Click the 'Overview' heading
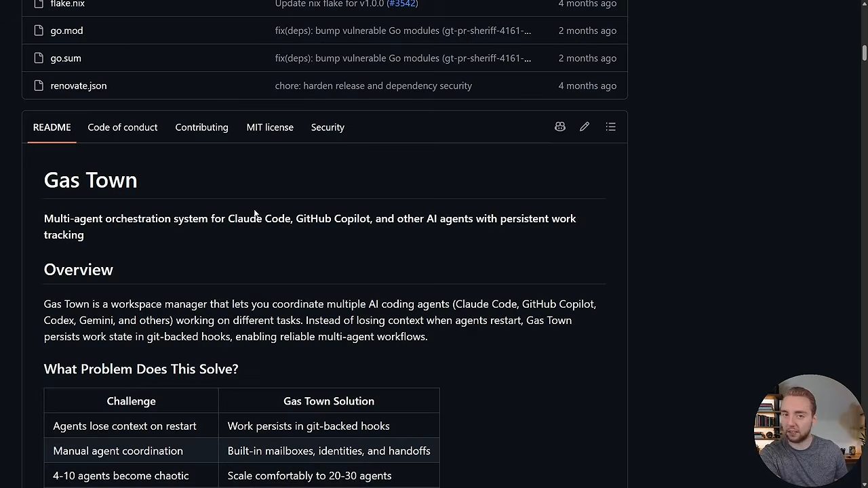 coord(79,269)
